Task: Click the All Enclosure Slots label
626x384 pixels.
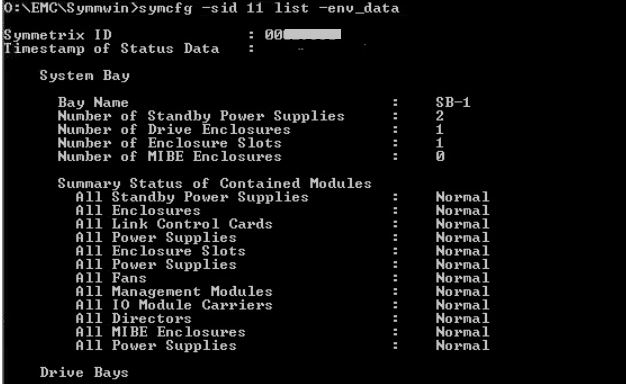Action: click(x=160, y=251)
